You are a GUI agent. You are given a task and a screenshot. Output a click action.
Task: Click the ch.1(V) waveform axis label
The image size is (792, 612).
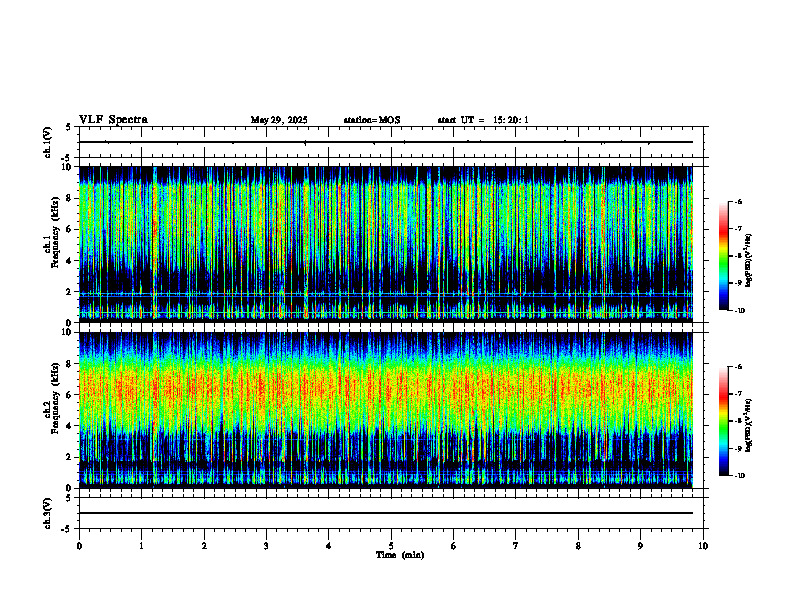tap(48, 142)
